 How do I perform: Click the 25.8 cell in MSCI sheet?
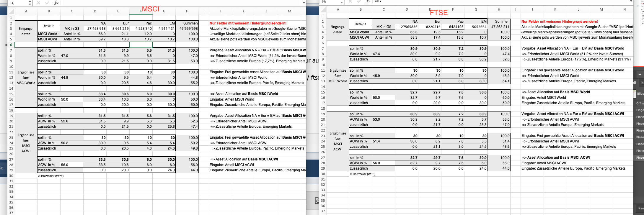pyautogui.click(x=164, y=127)
